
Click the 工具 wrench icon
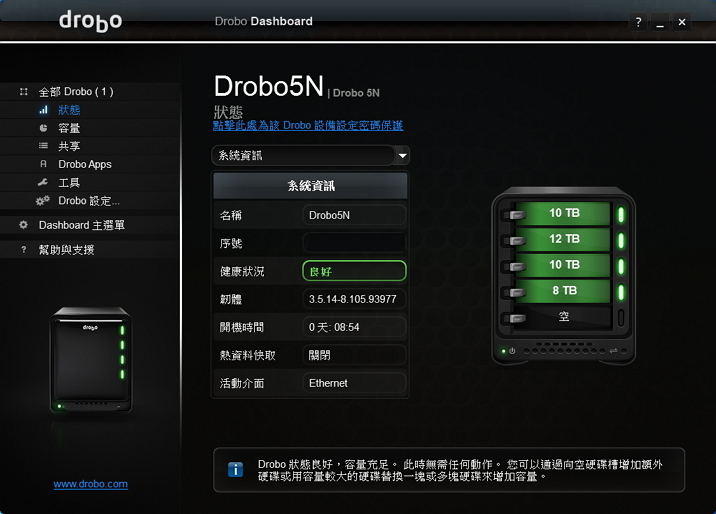point(43,183)
